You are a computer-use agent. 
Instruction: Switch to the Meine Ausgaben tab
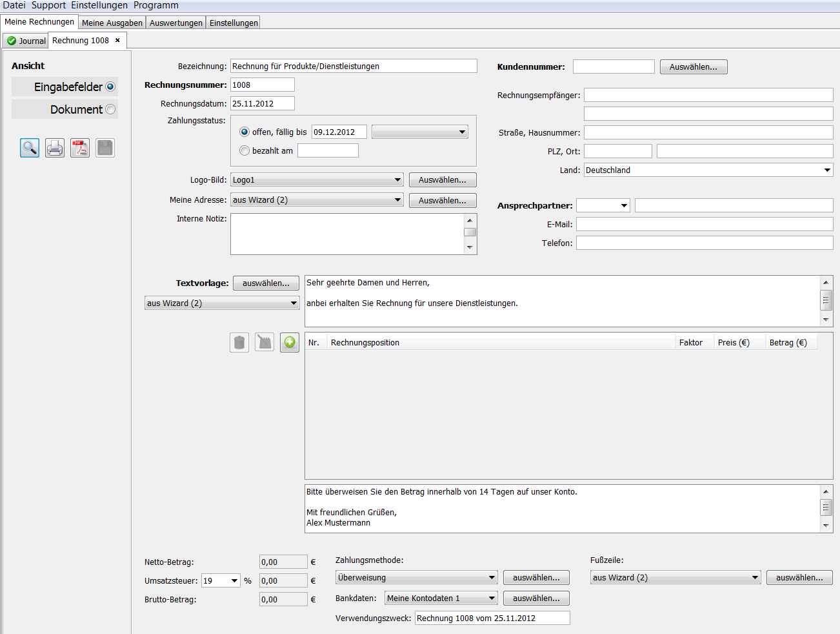[x=112, y=23]
